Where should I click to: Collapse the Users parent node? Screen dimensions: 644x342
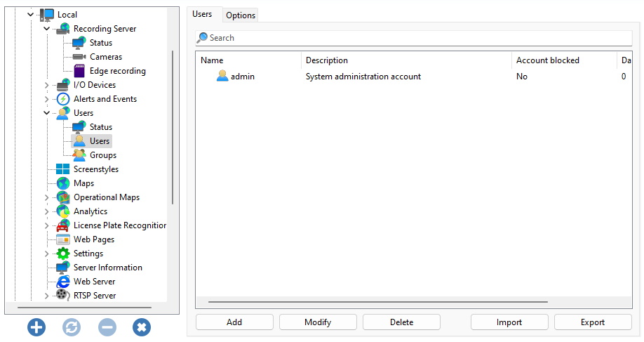[46, 112]
